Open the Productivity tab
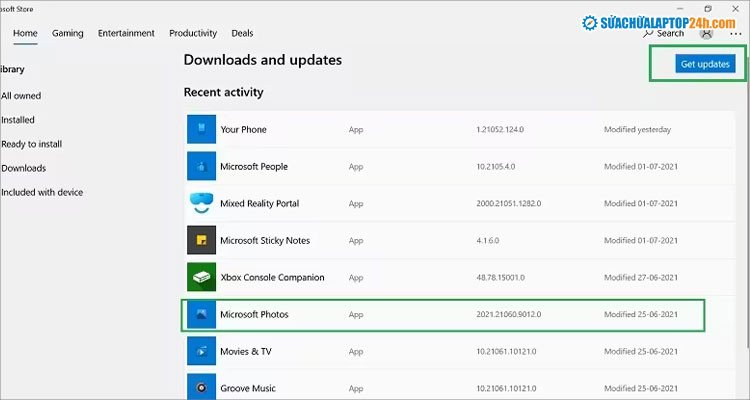Viewport: 750px width, 400px height. pyautogui.click(x=193, y=33)
